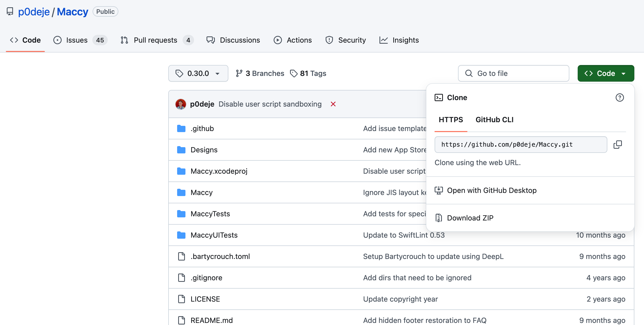Open the .github folder
Screen dimensions: 644x325
tap(202, 128)
